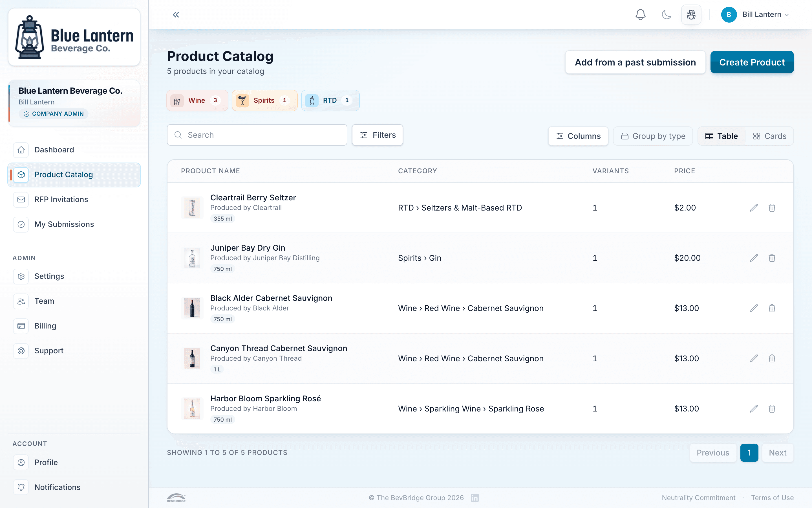This screenshot has width=812, height=508.
Task: Open Dashboard from the sidebar
Action: (74, 150)
